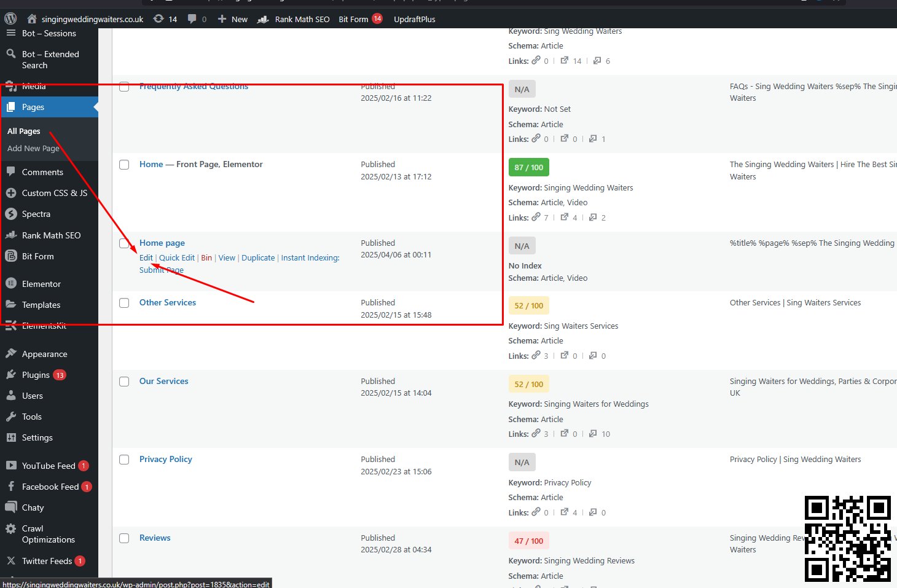
Task: Click the Tools wrench icon
Action: click(x=11, y=417)
